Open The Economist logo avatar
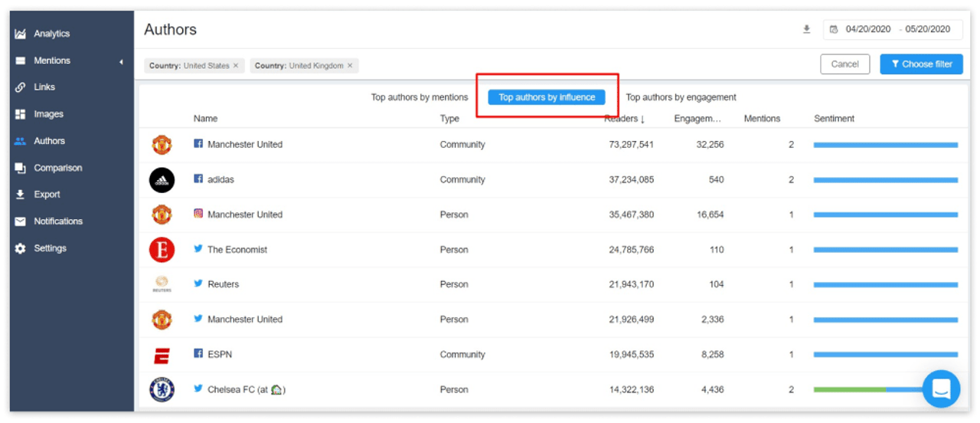 coord(162,250)
